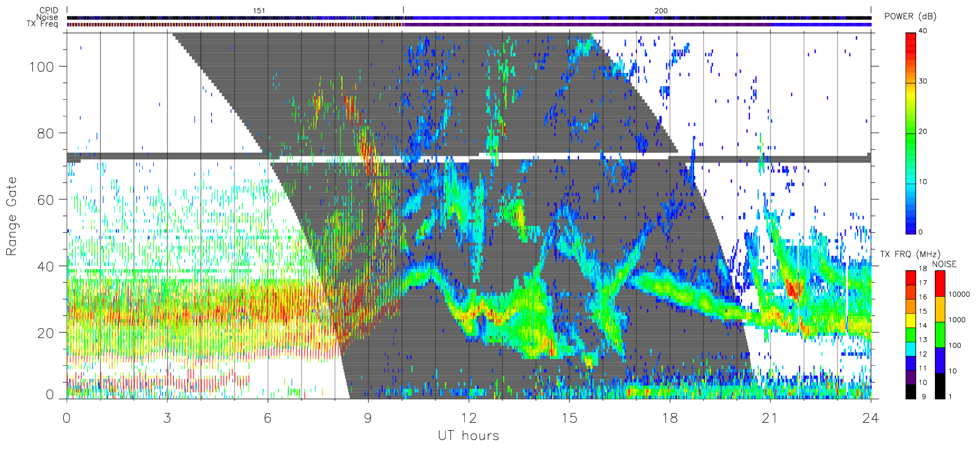Click Range Gate tick label 80
980x452 pixels.
46,133
